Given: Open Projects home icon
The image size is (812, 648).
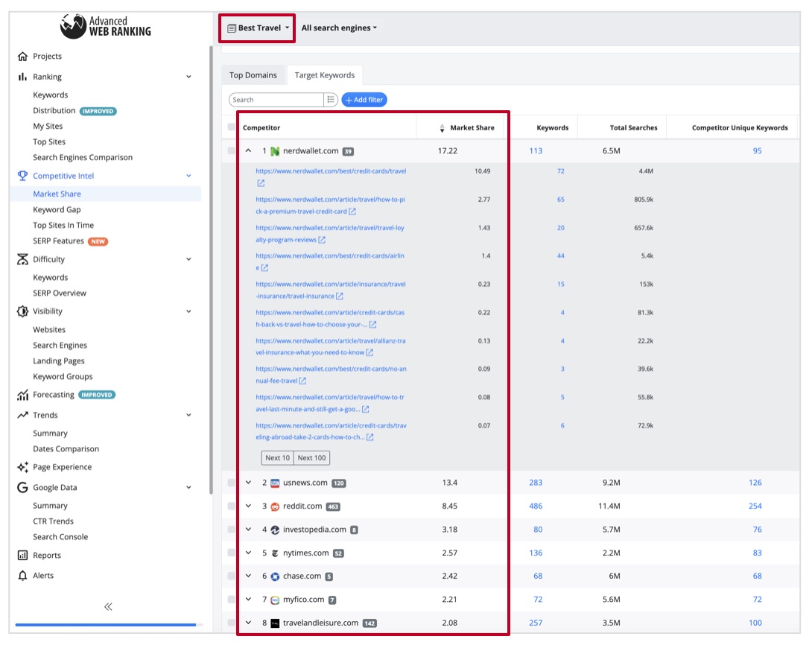Looking at the screenshot, I should (22, 56).
